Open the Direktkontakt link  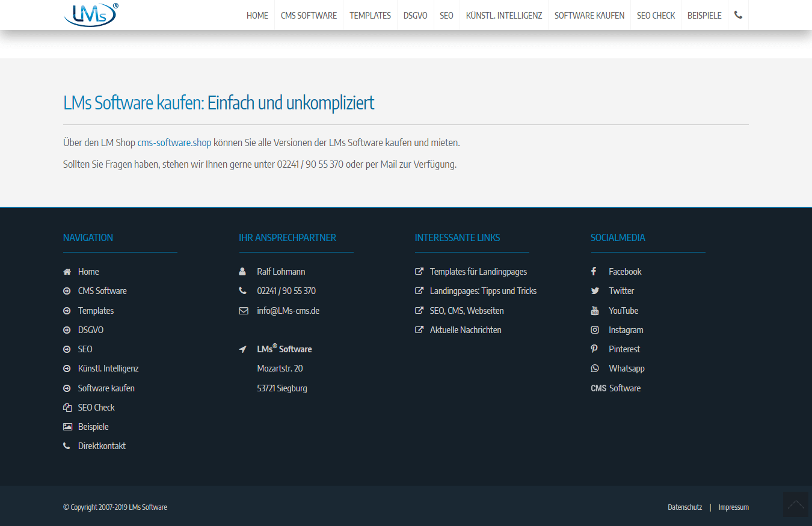click(102, 446)
